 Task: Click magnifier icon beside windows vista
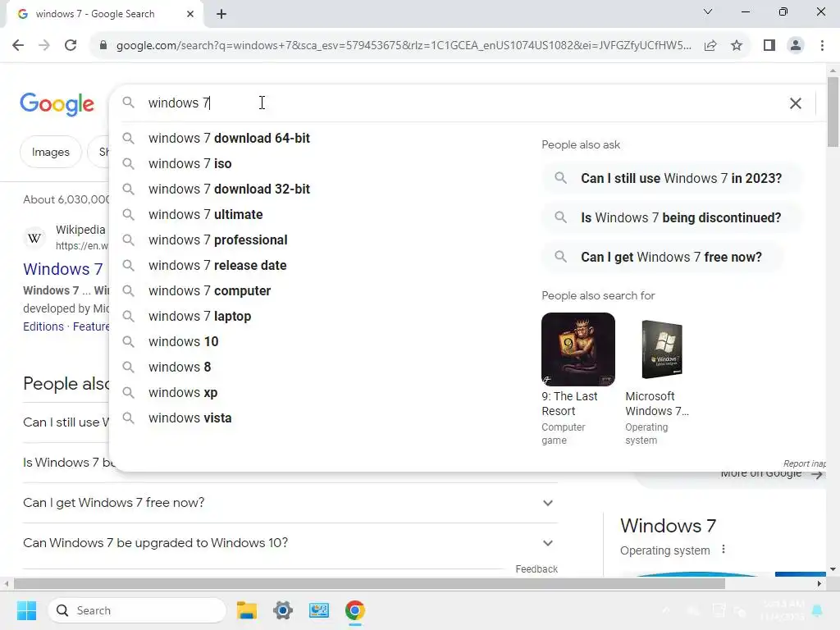pos(128,418)
